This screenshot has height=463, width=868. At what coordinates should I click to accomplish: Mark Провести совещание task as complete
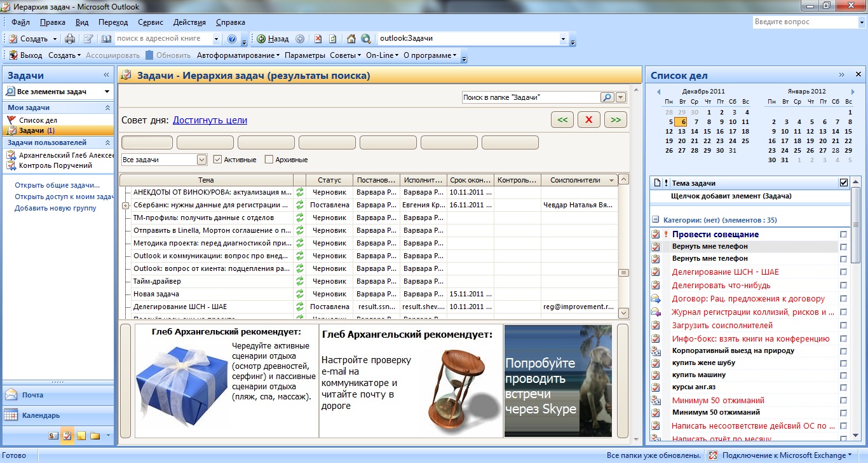coord(843,235)
